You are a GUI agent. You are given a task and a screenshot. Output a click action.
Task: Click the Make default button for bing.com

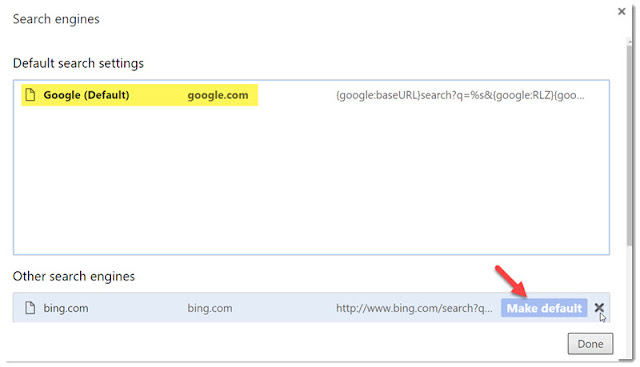coord(544,308)
